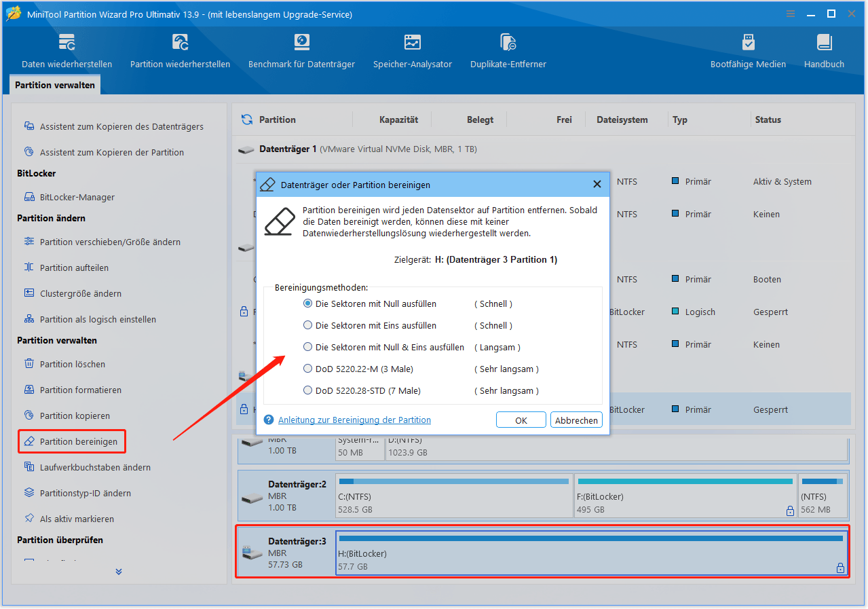Viewport: 868px width, 609px height.
Task: Select C:(NTFS) 528.5 GB partition block
Action: [454, 497]
